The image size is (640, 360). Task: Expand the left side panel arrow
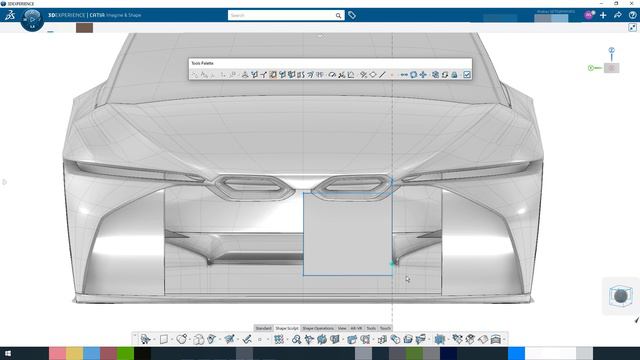click(4, 182)
